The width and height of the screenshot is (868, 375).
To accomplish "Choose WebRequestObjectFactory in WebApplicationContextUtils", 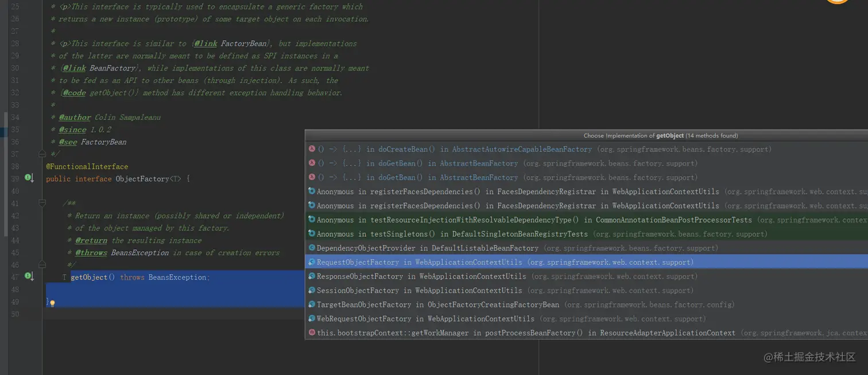I will [586, 318].
